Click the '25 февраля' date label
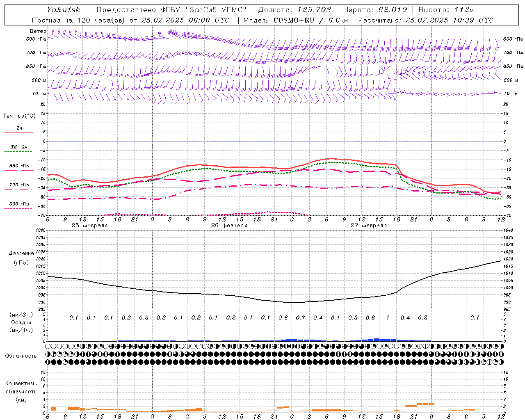Viewport: 525px width, 420px height. [90, 226]
